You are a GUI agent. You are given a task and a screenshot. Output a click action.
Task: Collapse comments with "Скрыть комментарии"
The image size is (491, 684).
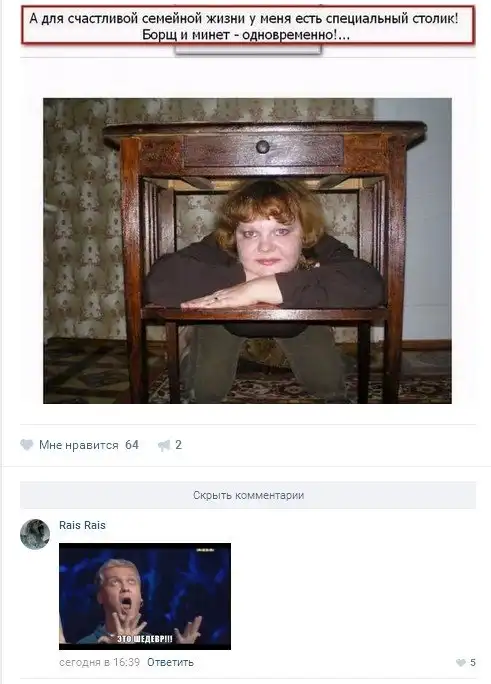pos(248,495)
